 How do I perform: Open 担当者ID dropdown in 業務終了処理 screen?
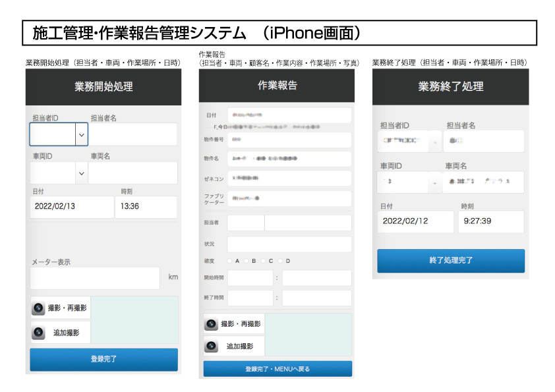coord(436,142)
